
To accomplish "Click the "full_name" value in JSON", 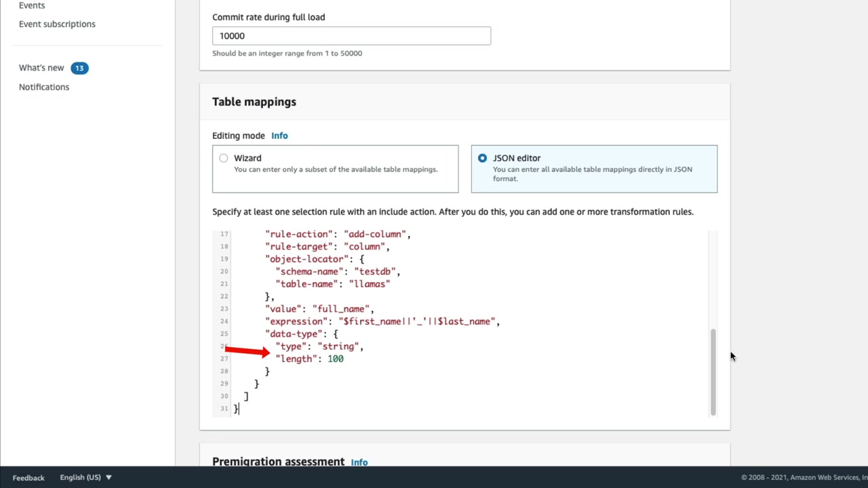I will pos(342,309).
